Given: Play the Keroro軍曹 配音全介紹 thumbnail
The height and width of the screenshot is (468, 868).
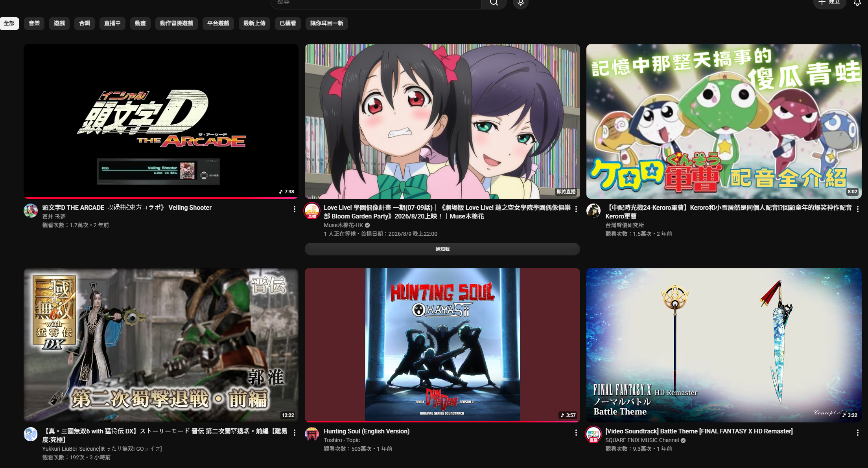Looking at the screenshot, I should [724, 121].
